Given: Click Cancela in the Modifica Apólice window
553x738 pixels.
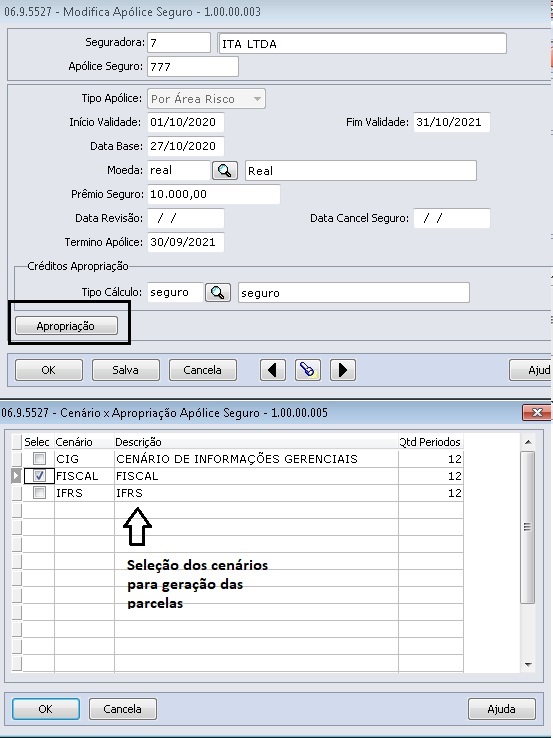Looking at the screenshot, I should (x=202, y=370).
